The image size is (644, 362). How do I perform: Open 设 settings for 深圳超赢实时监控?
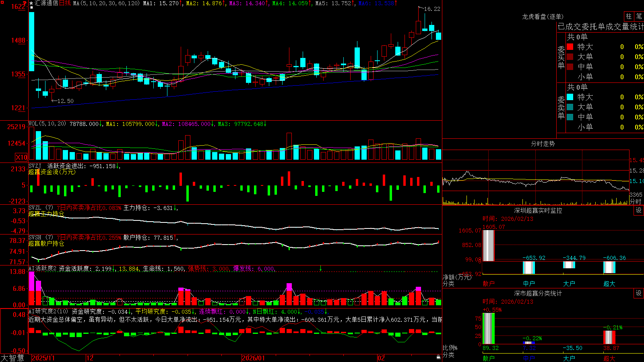point(639,210)
